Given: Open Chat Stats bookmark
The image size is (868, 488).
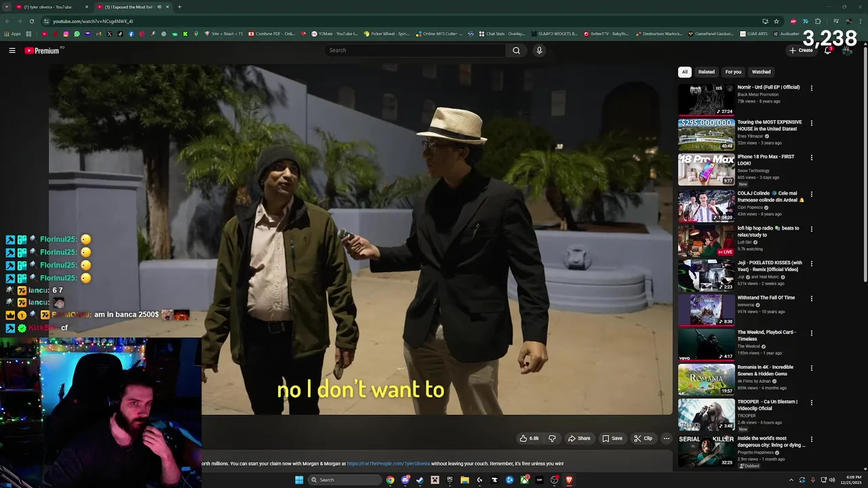Looking at the screenshot, I should pos(502,33).
